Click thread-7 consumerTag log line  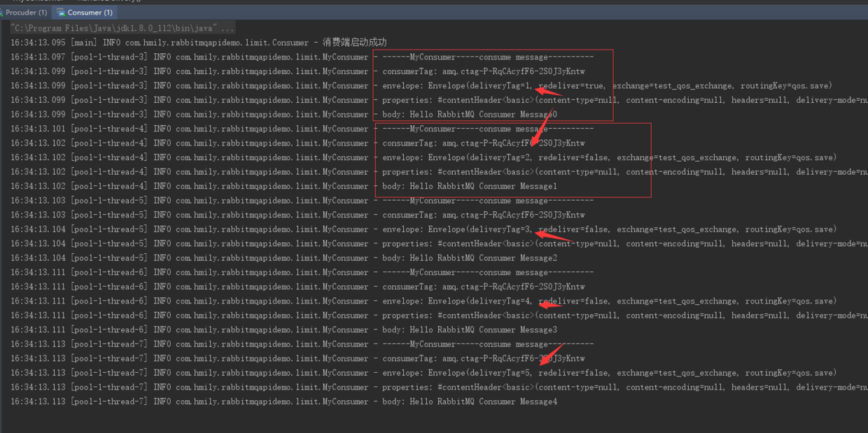click(x=297, y=358)
